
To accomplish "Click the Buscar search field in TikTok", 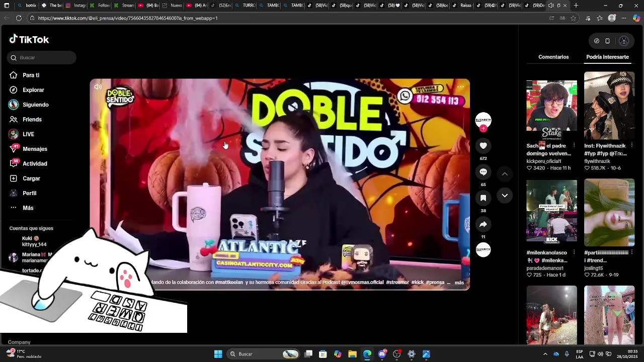I will click(x=42, y=58).
